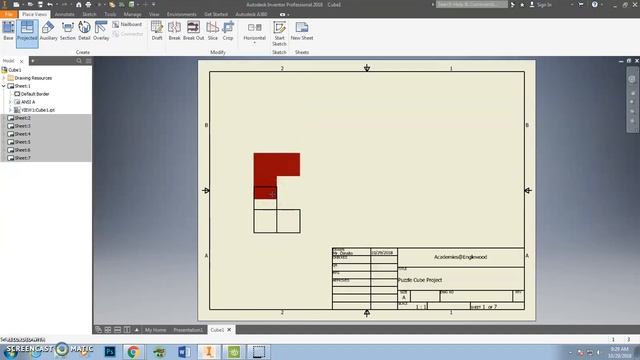
Task: Click the horizontal tile layout icon
Action: [x=118, y=329]
